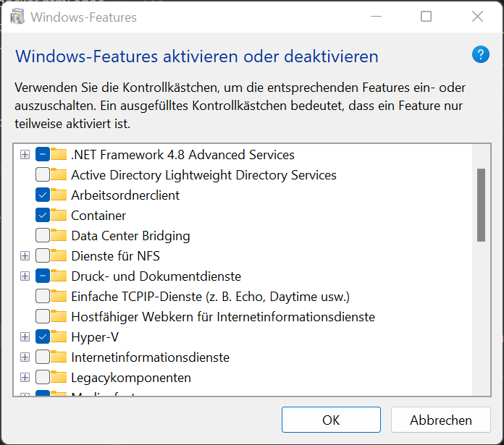Click folder icon beside Arbeitsordnerclient
Viewport: 504px width, 445px height.
59,195
